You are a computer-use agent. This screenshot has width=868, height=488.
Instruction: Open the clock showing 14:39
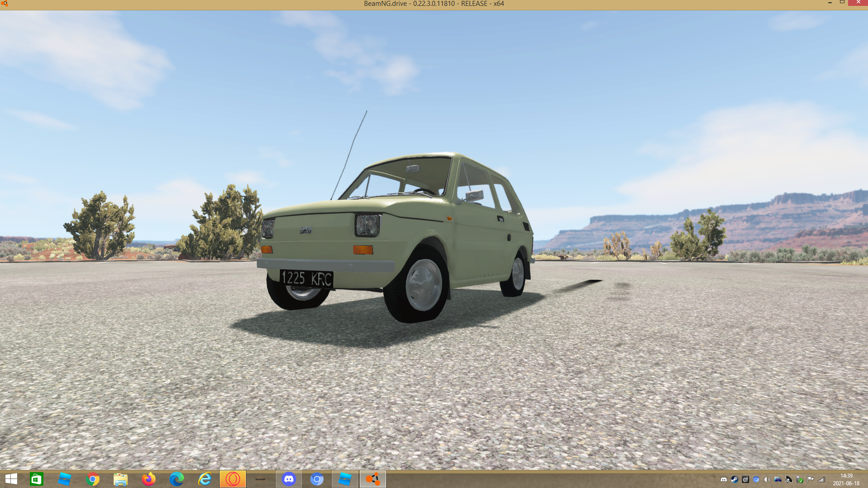846,479
